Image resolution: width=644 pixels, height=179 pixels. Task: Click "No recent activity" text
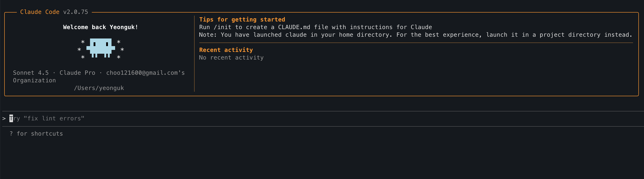231,58
